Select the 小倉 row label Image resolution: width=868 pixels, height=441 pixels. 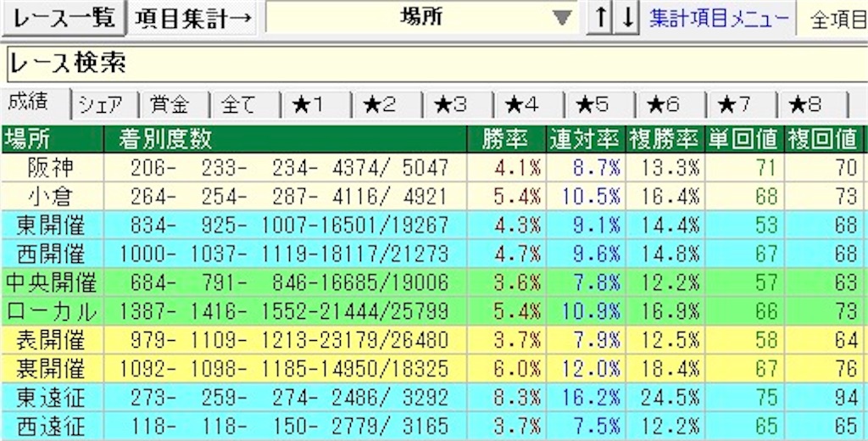tap(52, 197)
